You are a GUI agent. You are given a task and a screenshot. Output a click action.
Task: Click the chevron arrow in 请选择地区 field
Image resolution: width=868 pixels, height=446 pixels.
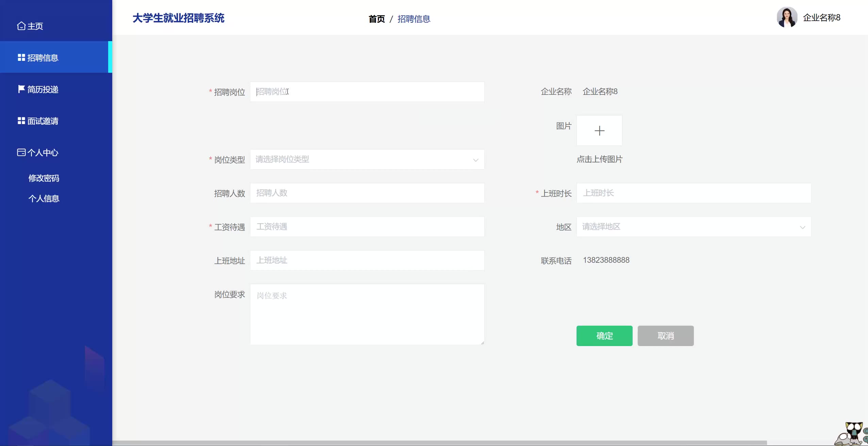(x=803, y=227)
